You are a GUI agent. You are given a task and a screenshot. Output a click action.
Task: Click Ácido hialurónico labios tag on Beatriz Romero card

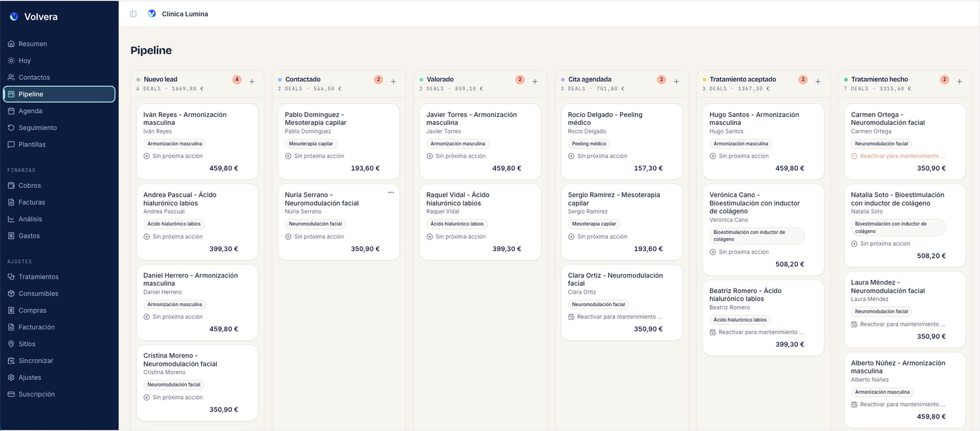tap(740, 320)
